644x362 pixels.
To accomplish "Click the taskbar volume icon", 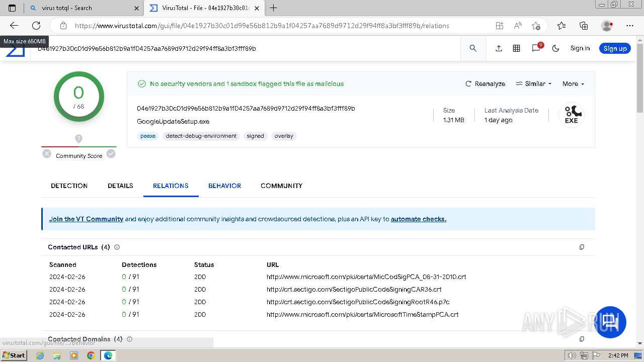I will [573, 355].
